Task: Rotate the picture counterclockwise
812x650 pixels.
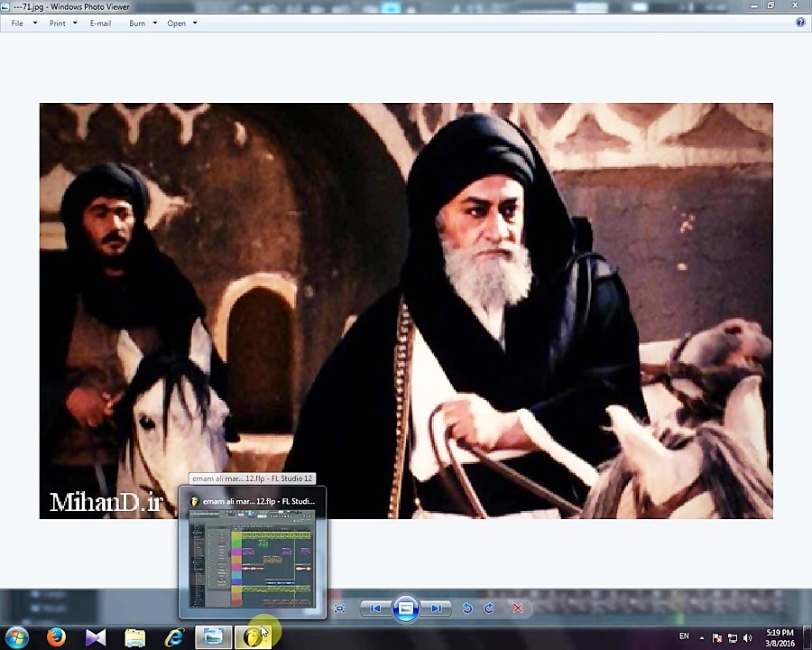Action: point(467,608)
